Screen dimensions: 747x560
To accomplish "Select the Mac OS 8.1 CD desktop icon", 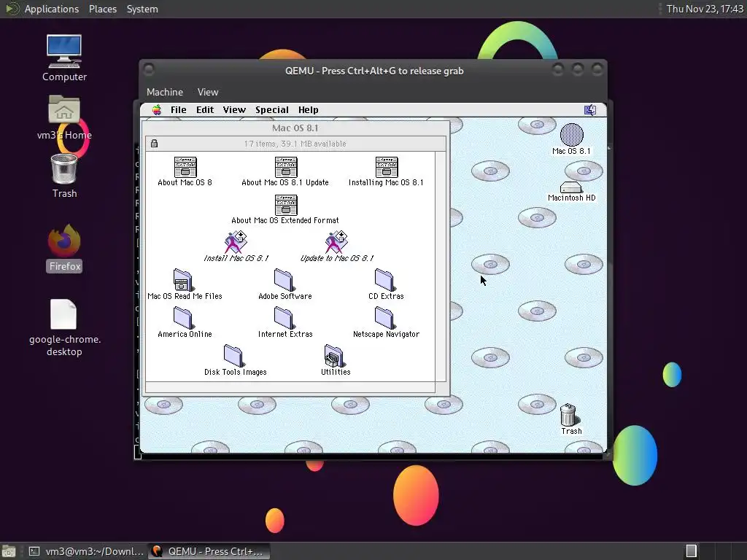I will click(572, 135).
